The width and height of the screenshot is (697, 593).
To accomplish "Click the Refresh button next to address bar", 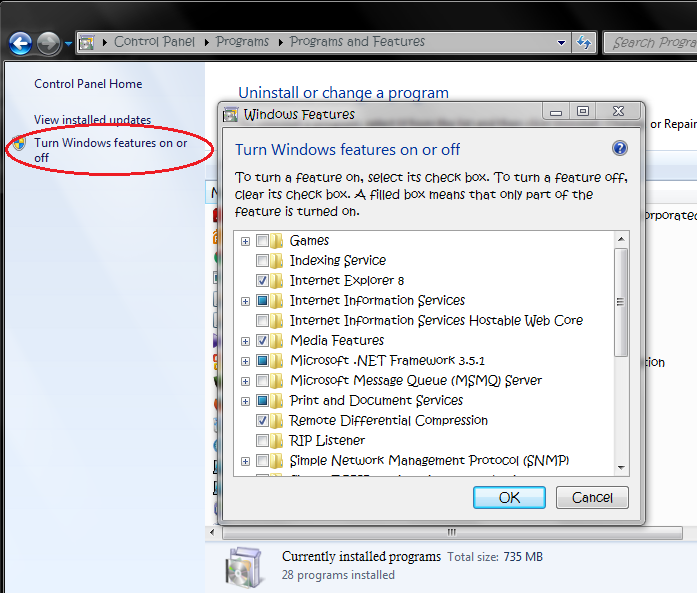I will 584,43.
